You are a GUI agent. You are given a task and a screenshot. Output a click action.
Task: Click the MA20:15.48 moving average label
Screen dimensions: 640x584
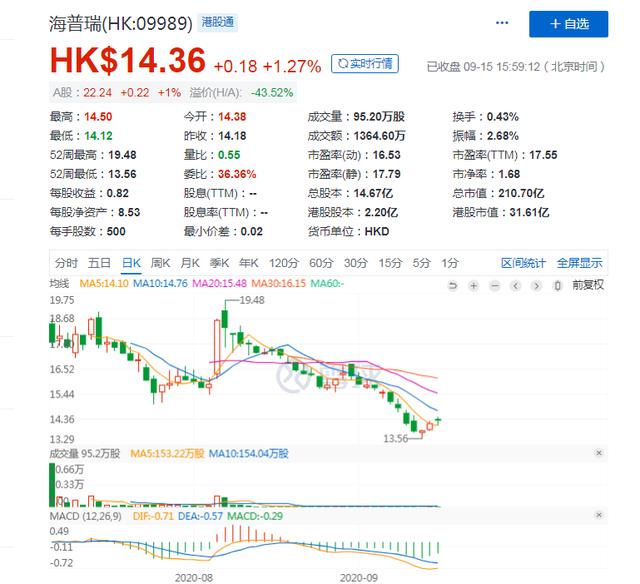(220, 283)
